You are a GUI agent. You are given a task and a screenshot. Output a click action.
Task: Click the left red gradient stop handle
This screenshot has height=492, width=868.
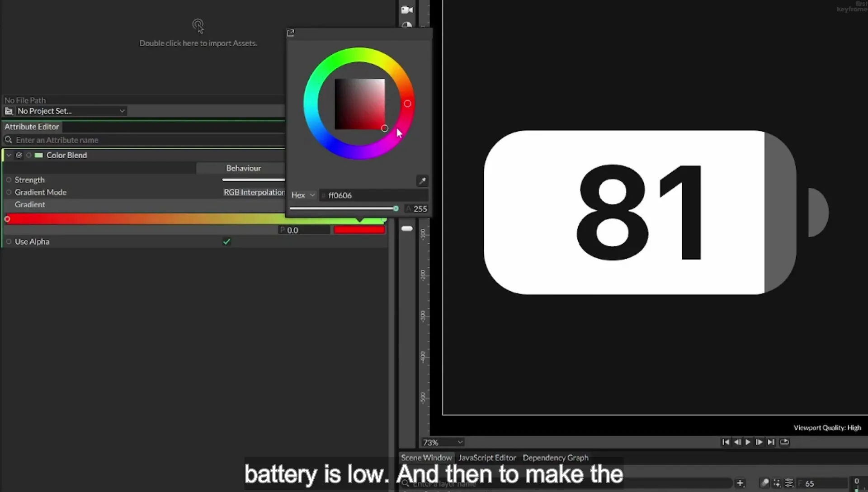click(x=7, y=219)
